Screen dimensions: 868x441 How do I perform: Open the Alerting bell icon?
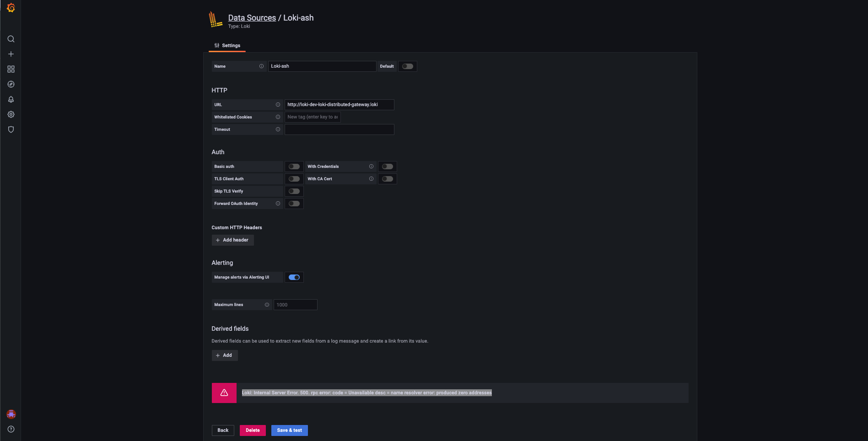11,99
